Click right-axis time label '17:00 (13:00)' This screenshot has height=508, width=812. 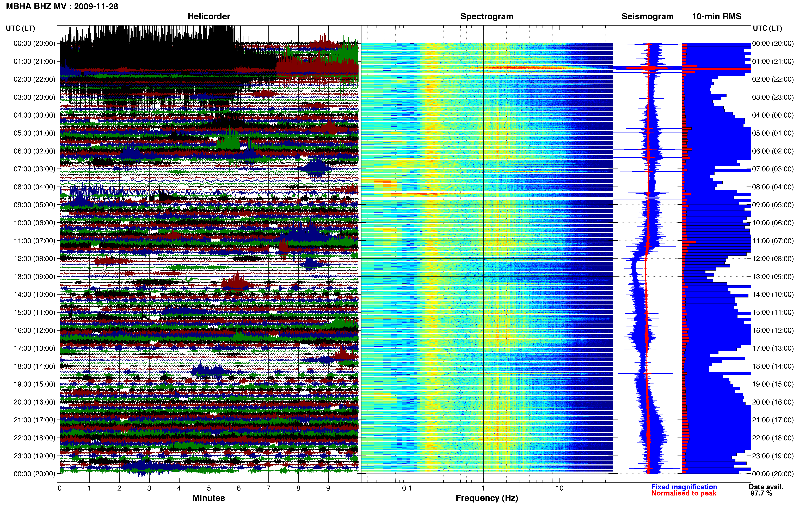(x=773, y=348)
